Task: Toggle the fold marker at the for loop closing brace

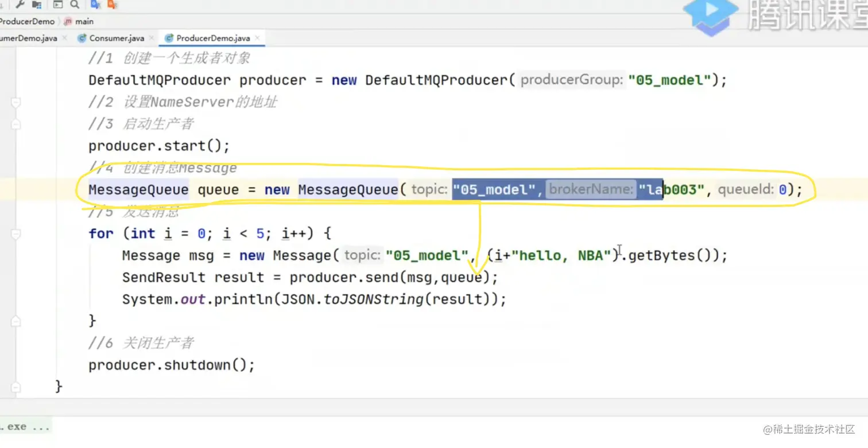Action: pos(16,321)
